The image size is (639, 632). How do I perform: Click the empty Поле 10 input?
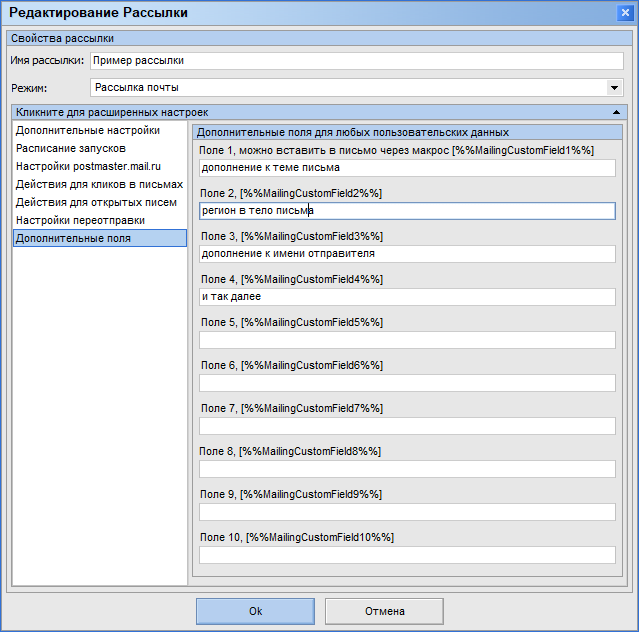pos(407,555)
